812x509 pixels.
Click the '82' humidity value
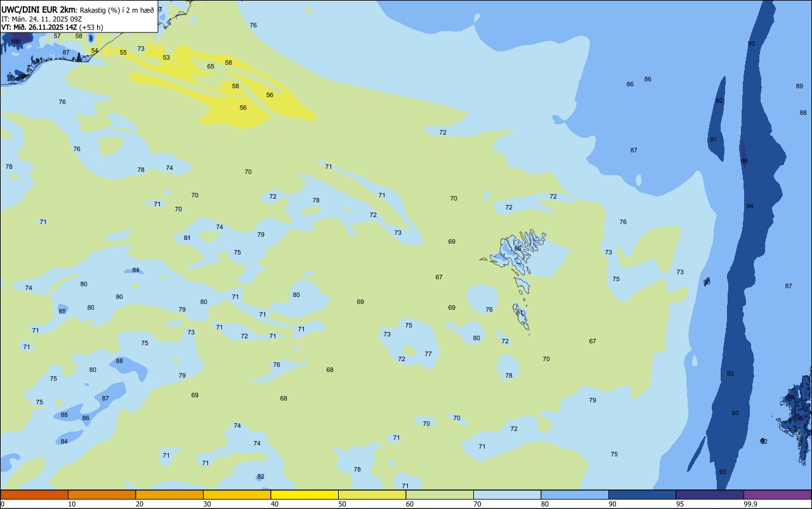click(x=261, y=477)
